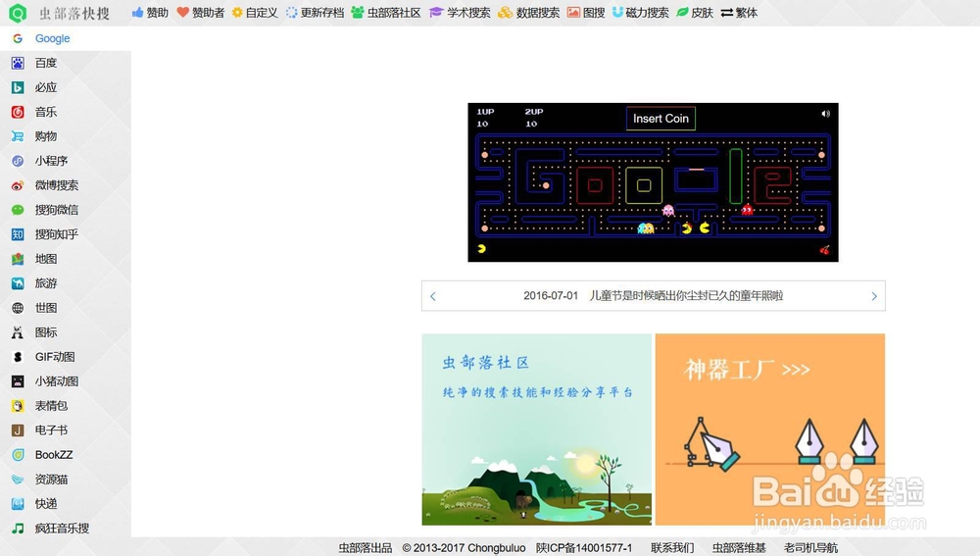Click the 微博搜索 Weibo icon
980x556 pixels.
click(18, 185)
